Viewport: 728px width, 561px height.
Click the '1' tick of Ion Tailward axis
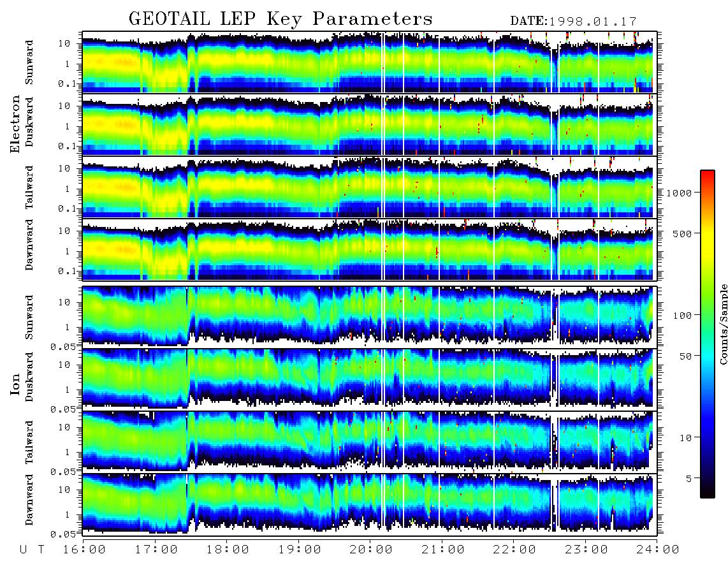coord(68,453)
